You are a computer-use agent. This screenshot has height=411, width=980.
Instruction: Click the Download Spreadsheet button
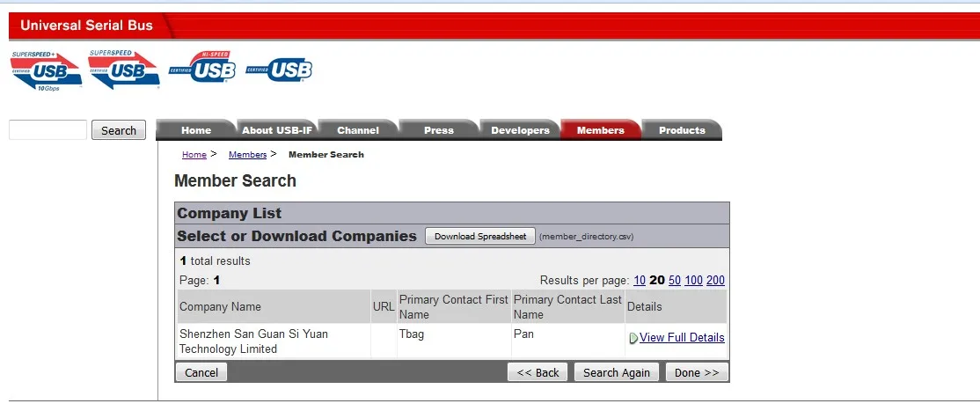coord(480,237)
